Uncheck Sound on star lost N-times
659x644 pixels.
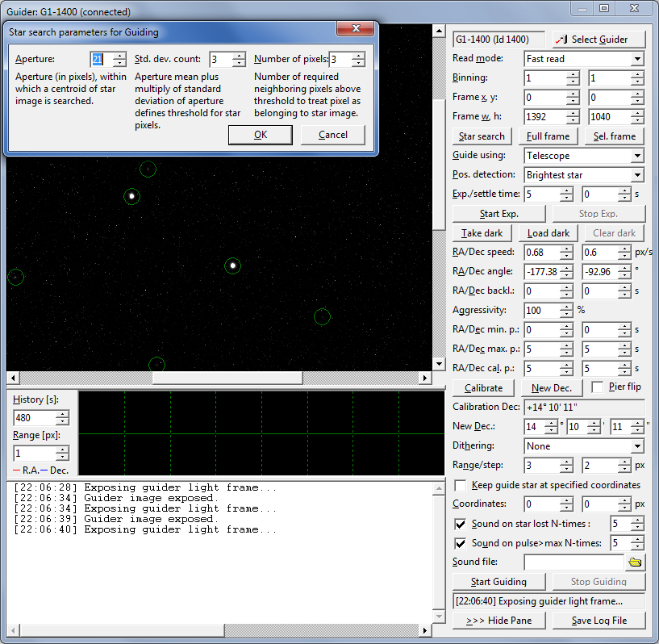pos(460,524)
